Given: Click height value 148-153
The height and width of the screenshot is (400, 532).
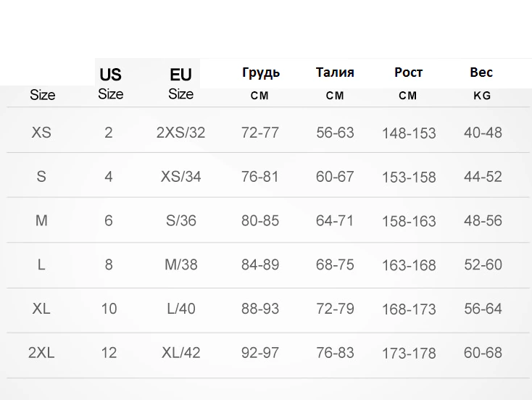Looking at the screenshot, I should [409, 133].
